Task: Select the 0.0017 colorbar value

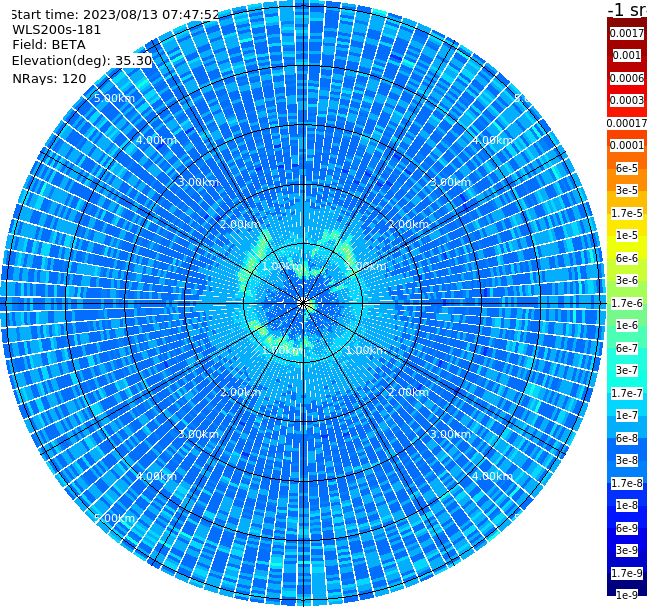Action: coord(627,33)
